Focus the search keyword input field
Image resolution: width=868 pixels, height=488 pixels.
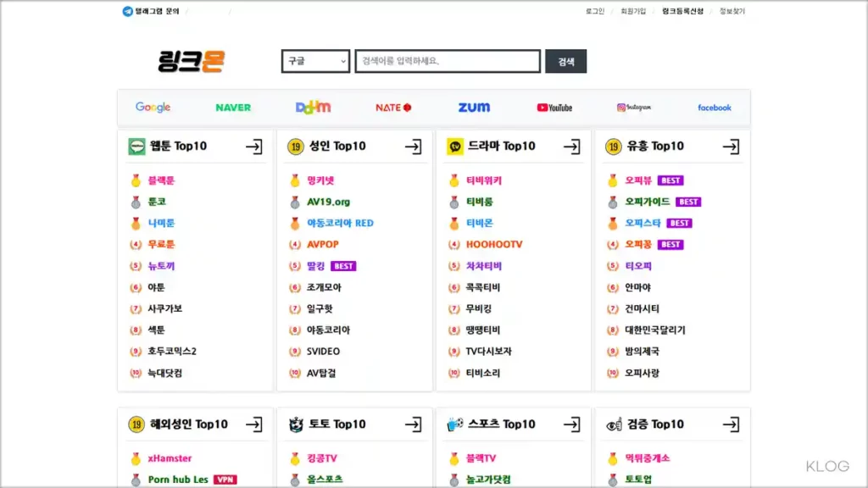(448, 61)
